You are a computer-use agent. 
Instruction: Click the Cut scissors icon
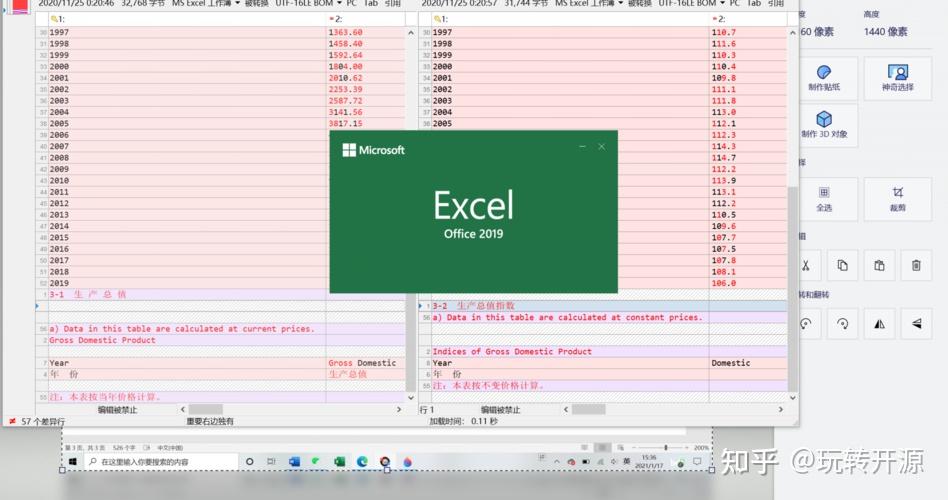coord(806,265)
